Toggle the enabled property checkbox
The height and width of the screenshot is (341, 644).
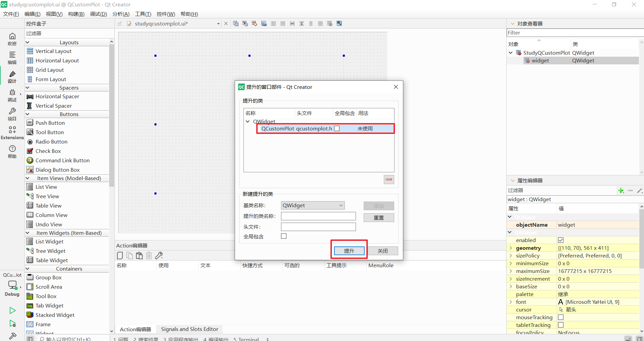561,240
